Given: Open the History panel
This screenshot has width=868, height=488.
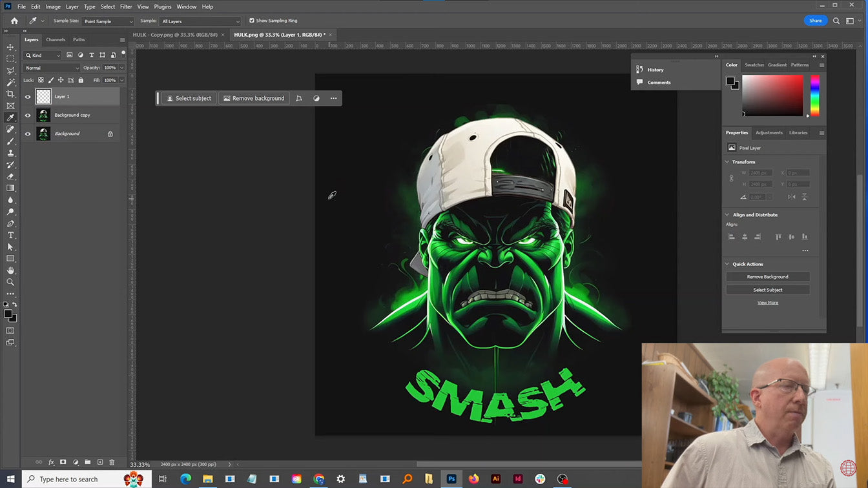Looking at the screenshot, I should (x=655, y=70).
